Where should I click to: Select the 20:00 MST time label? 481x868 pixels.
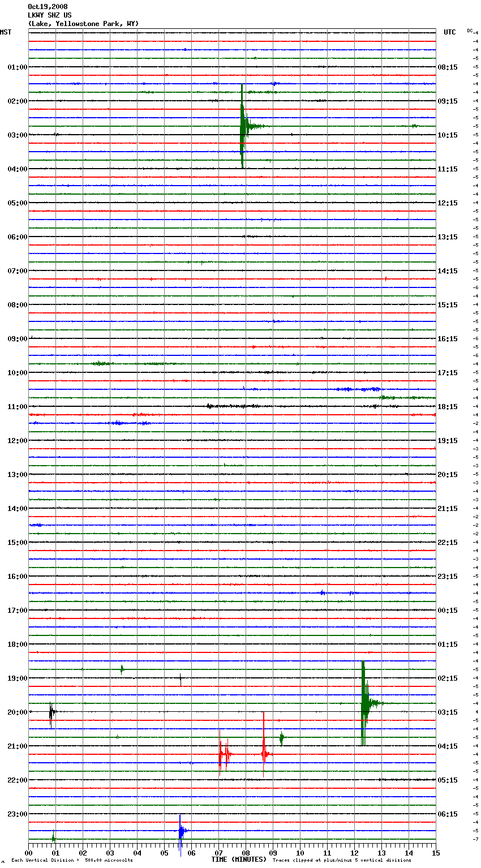click(x=18, y=712)
